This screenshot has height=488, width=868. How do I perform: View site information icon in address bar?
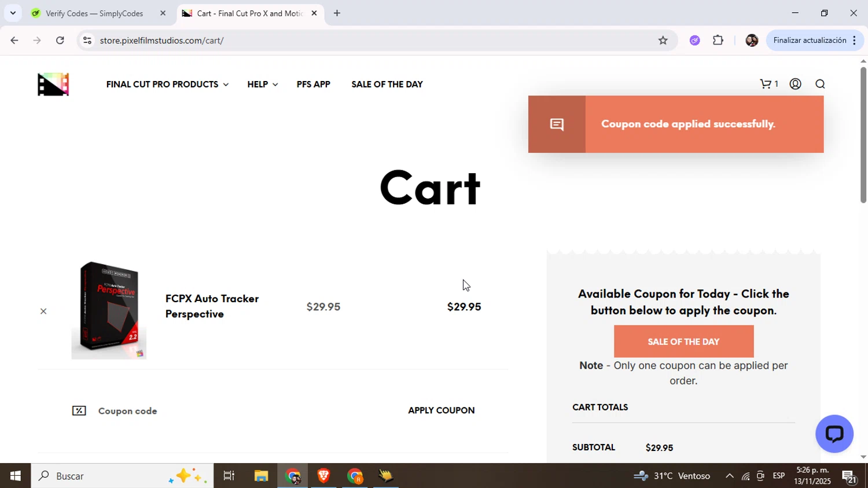click(87, 41)
